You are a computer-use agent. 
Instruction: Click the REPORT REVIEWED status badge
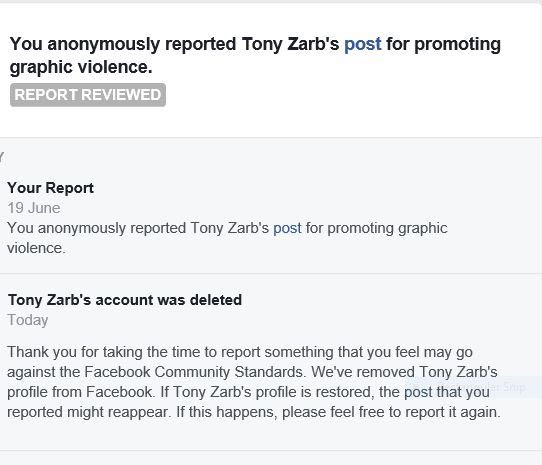[x=88, y=95]
